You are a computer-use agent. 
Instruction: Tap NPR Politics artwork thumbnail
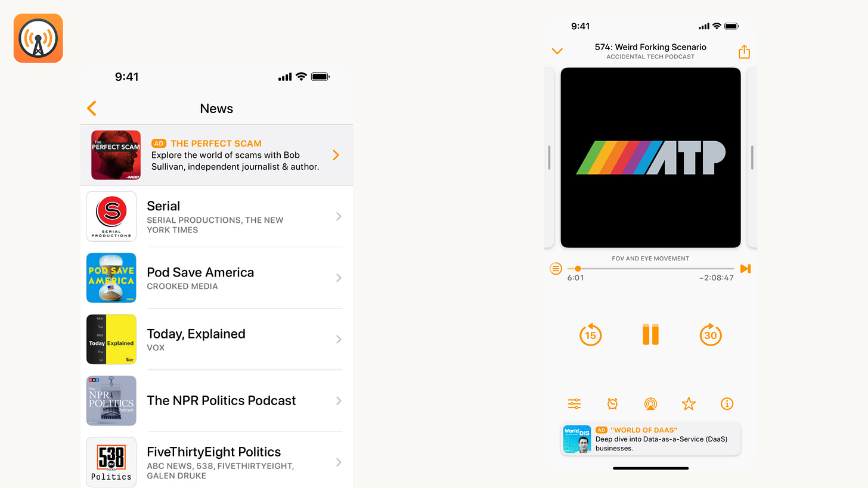click(x=111, y=400)
